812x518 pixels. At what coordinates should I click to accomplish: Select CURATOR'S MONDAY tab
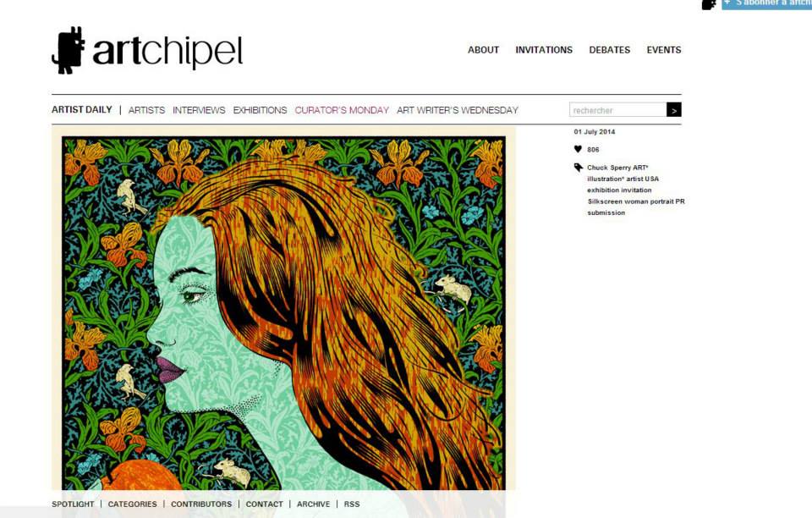point(342,110)
